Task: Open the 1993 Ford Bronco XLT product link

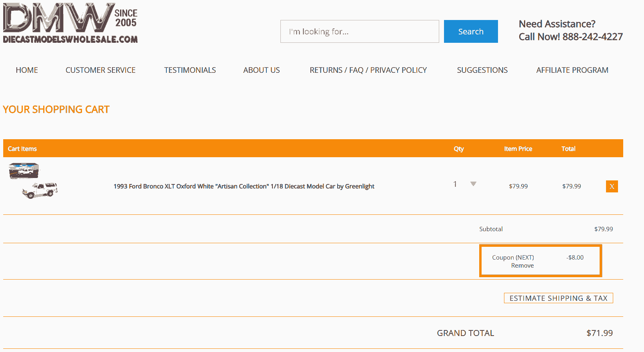Action: point(244,186)
